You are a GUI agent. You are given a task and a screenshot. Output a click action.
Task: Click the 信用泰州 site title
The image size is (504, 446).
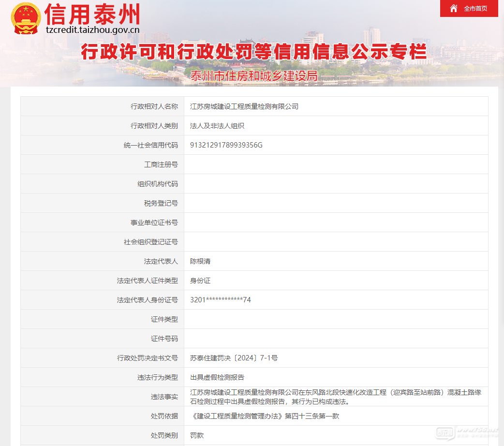tap(92, 14)
